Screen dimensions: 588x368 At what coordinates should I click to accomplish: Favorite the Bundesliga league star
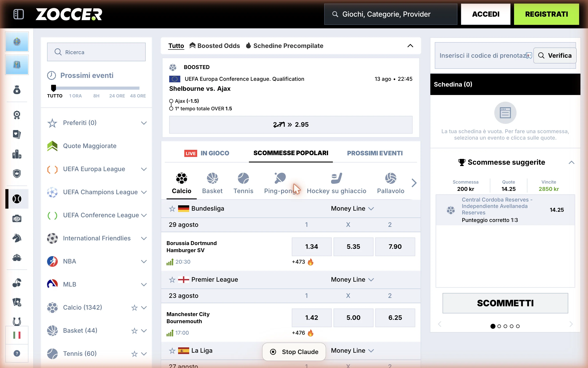pyautogui.click(x=172, y=209)
